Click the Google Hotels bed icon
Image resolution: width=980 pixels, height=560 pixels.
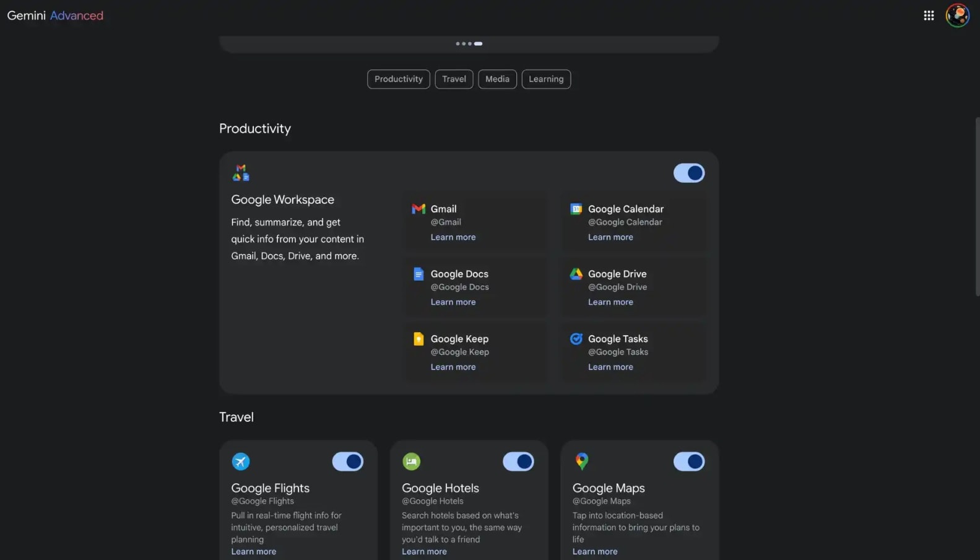click(x=411, y=462)
